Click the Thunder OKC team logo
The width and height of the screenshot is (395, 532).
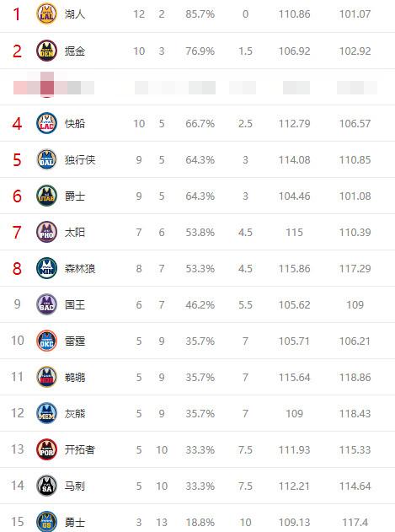(x=47, y=341)
